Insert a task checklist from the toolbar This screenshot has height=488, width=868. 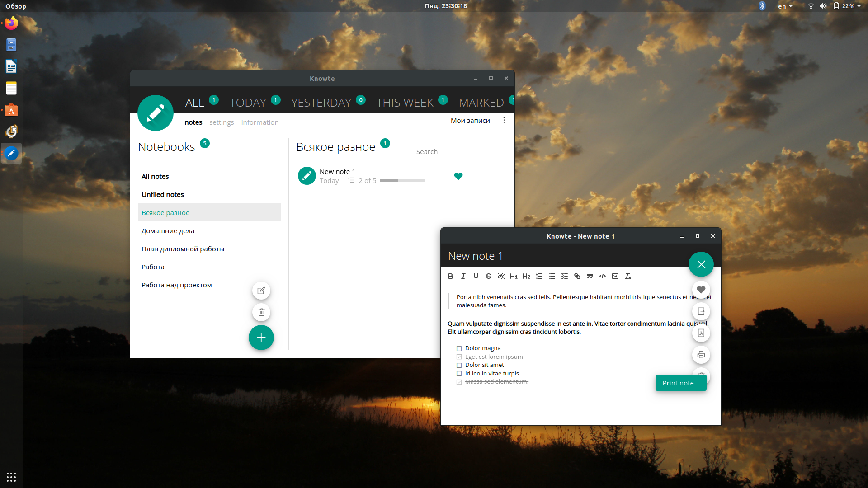565,276
